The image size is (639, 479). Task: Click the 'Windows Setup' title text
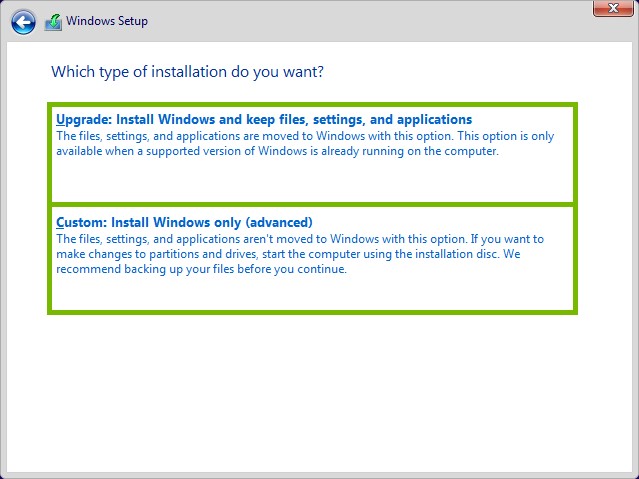tap(107, 21)
